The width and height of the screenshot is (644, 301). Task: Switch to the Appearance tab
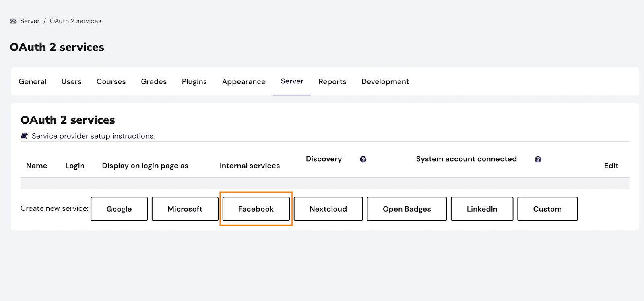click(x=244, y=81)
